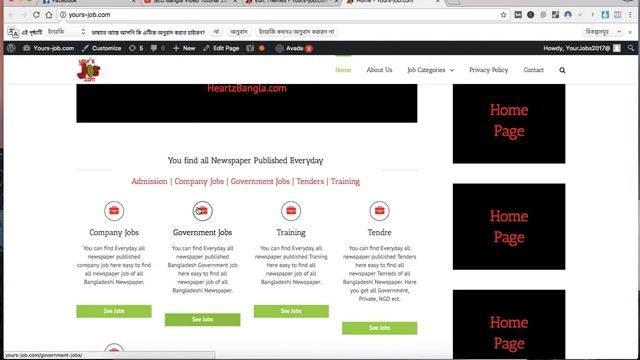Click the top Home Page sidebar banner
Screen dimensions: 640x360
509,124
